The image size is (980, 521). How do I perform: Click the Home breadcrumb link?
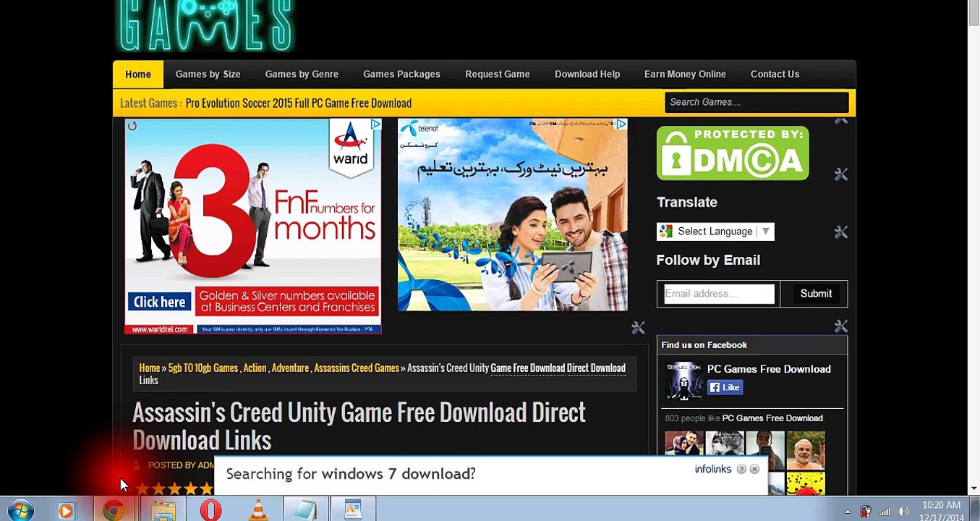[149, 368]
